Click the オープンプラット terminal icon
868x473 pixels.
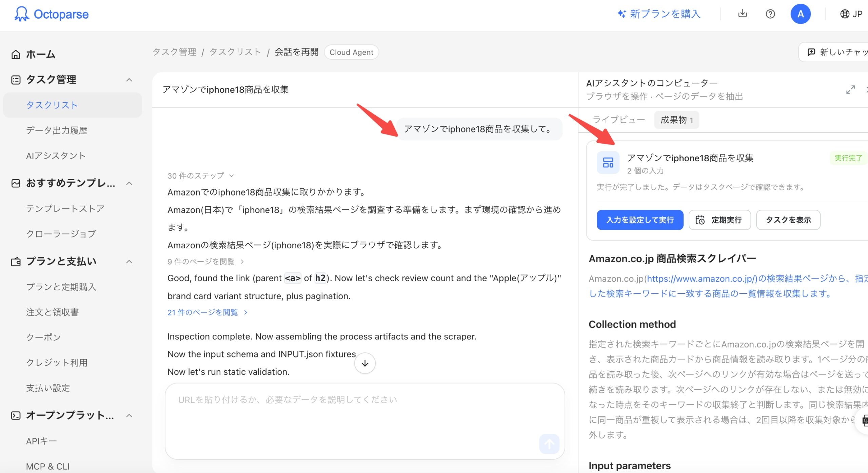point(16,416)
